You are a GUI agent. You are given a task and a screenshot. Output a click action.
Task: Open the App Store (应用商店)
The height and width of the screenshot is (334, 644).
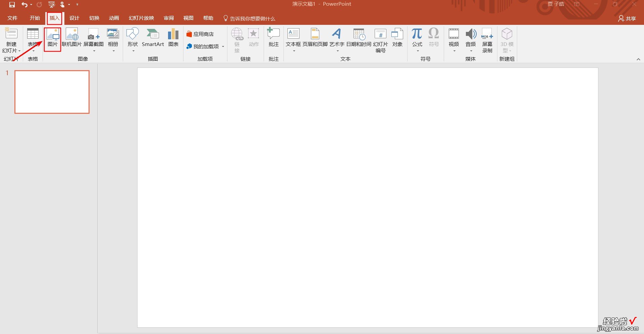200,34
